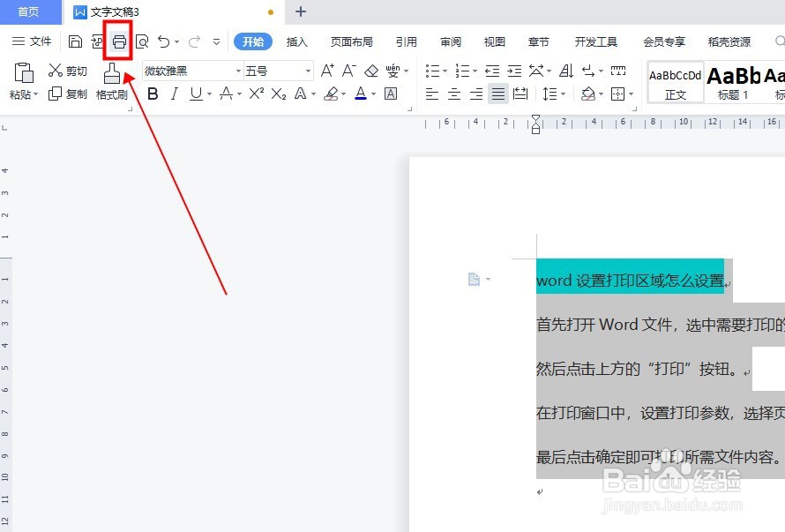Viewport: 785px width, 532px height.
Task: Copy selection with the 复制 button
Action: pyautogui.click(x=68, y=94)
